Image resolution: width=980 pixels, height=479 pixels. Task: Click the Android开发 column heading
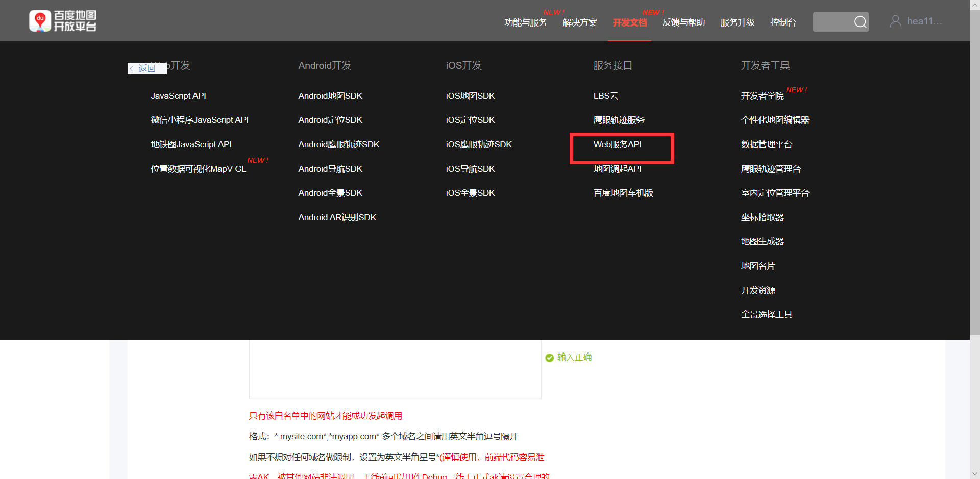click(x=325, y=65)
